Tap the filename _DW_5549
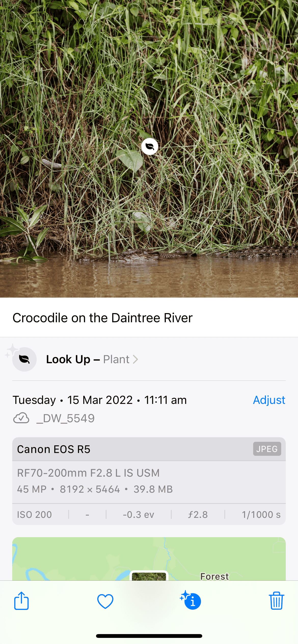The image size is (298, 644). (65, 418)
